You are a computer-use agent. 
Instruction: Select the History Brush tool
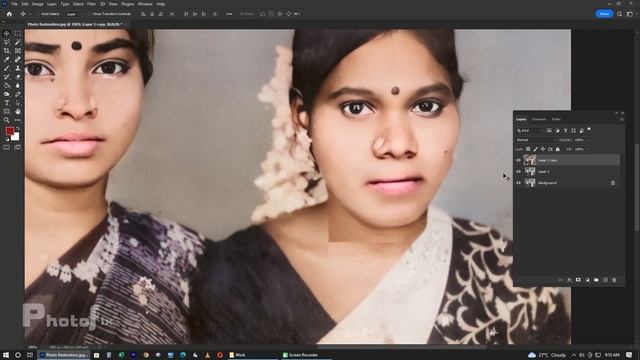[x=7, y=77]
